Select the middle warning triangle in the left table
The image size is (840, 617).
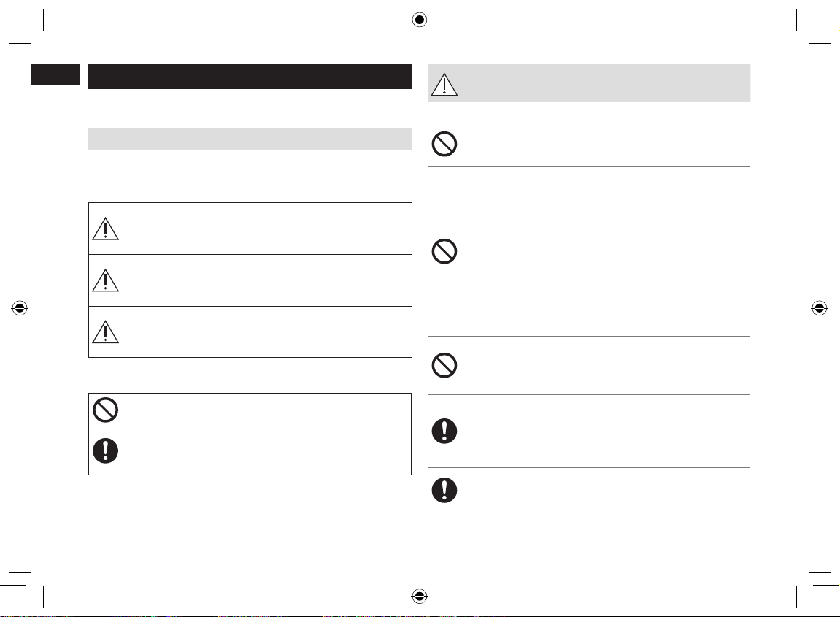(106, 280)
